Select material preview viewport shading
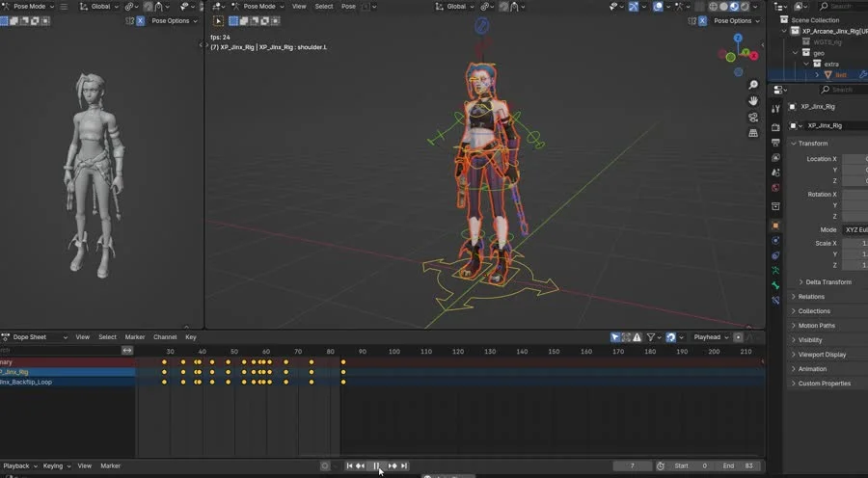Viewport: 868px width, 478px height. point(734,7)
